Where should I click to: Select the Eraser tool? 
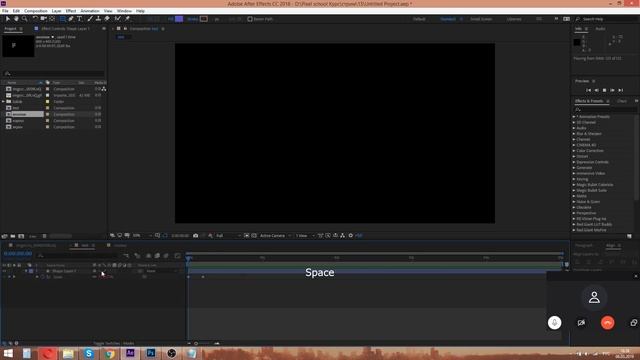pos(107,19)
